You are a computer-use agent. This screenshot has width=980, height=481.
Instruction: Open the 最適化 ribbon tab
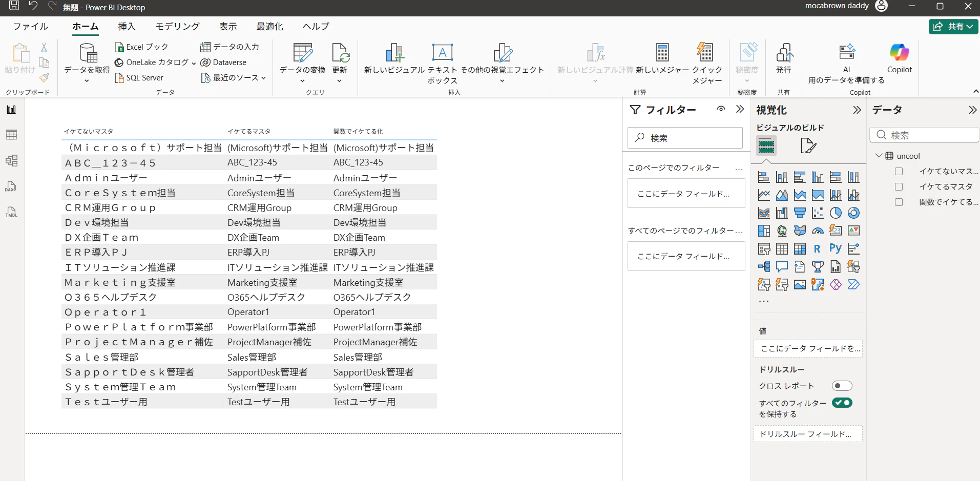[x=270, y=27]
